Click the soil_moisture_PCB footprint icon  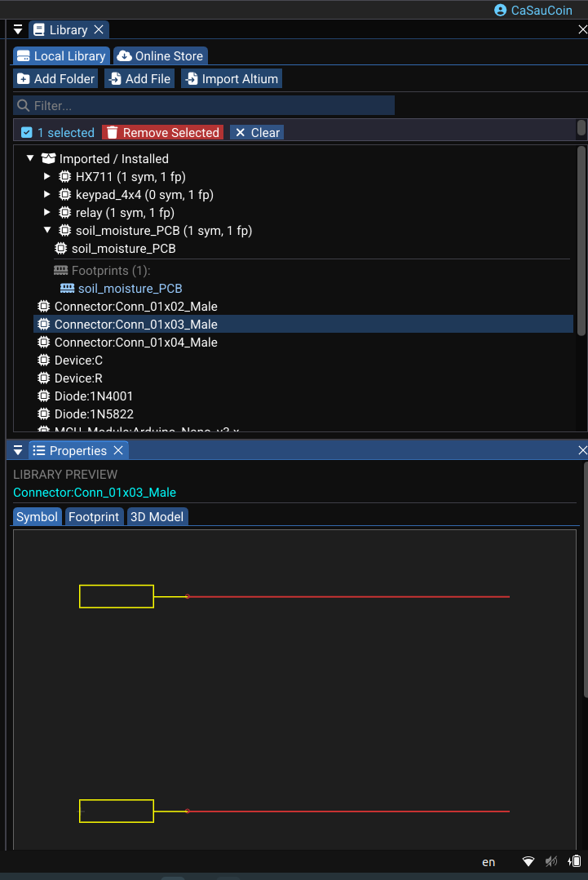tap(68, 289)
